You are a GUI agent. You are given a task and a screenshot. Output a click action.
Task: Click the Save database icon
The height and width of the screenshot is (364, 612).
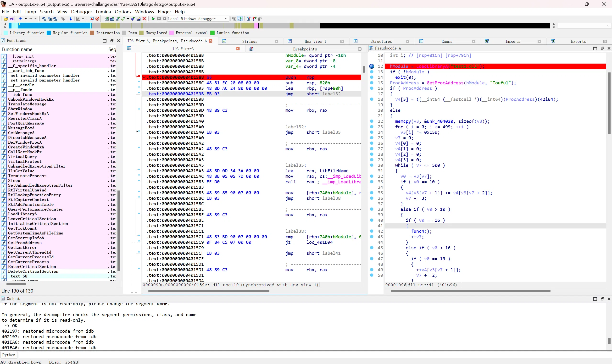point(11,19)
